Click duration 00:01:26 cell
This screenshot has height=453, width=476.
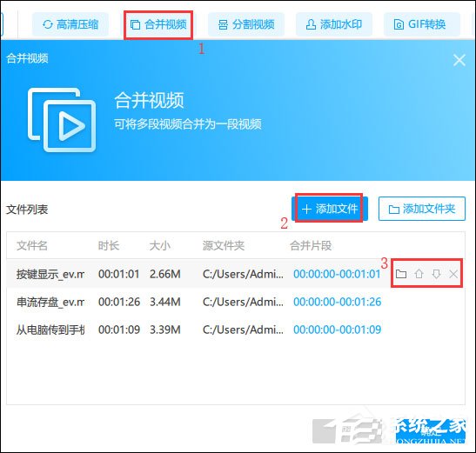click(x=119, y=302)
